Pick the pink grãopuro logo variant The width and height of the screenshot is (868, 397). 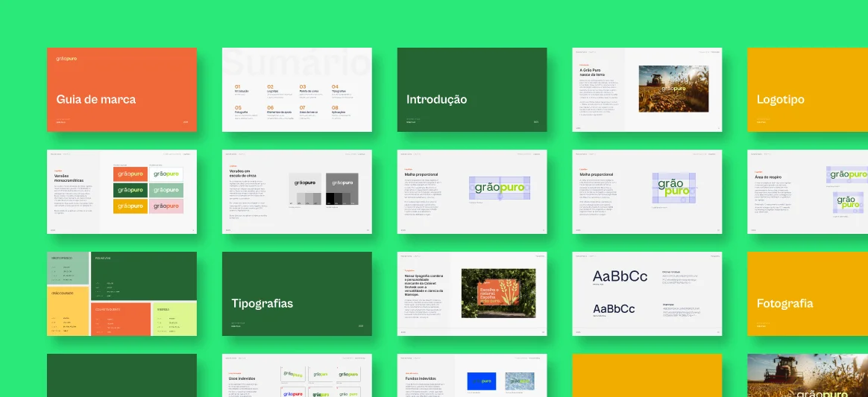[x=166, y=206]
